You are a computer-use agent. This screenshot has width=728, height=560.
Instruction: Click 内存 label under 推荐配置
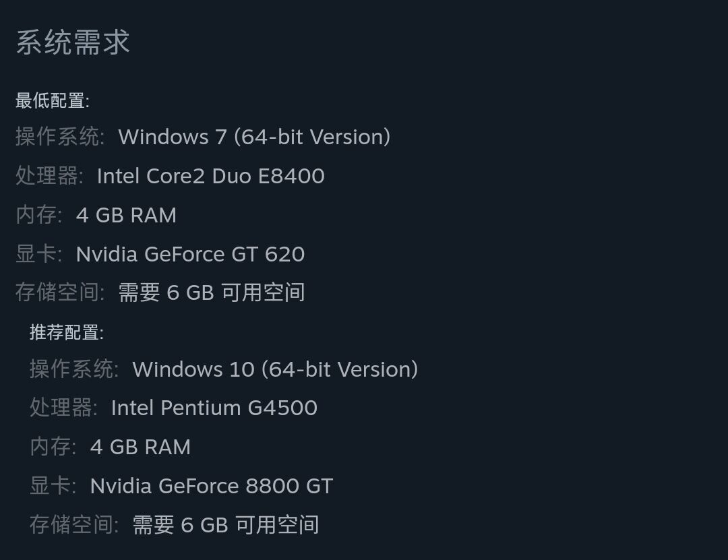[53, 447]
